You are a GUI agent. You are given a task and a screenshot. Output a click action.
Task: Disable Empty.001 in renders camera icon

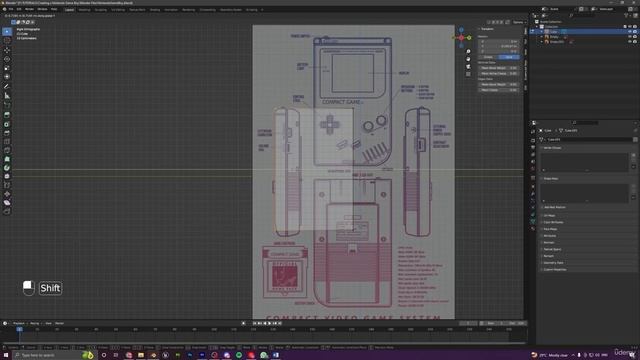[x=635, y=42]
